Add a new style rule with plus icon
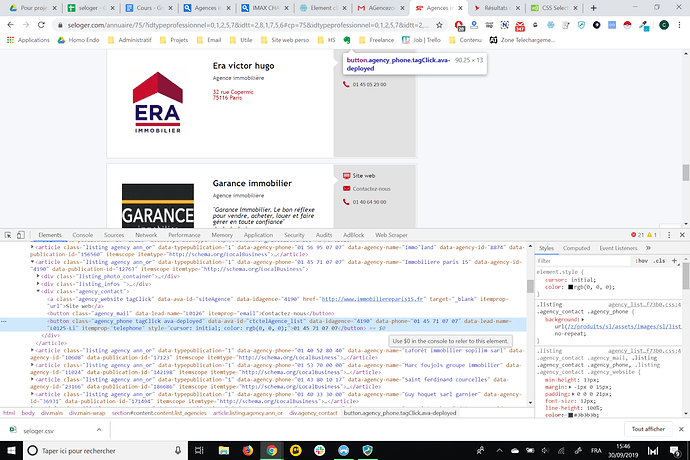Screen dimensions: 690x460 (x=674, y=261)
